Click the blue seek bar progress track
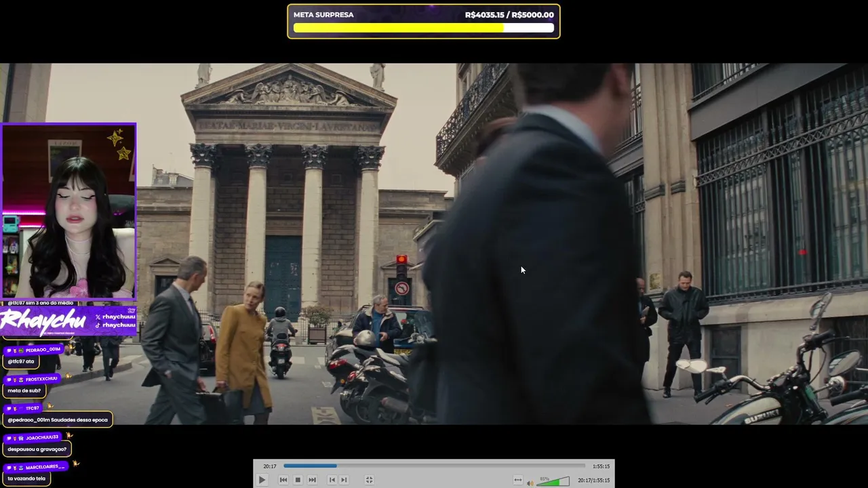The image size is (868, 488). (434, 466)
